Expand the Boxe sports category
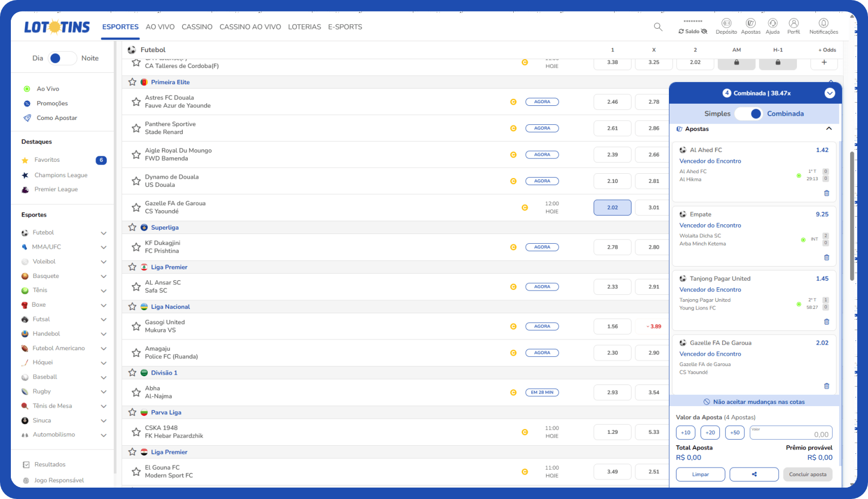 click(104, 305)
